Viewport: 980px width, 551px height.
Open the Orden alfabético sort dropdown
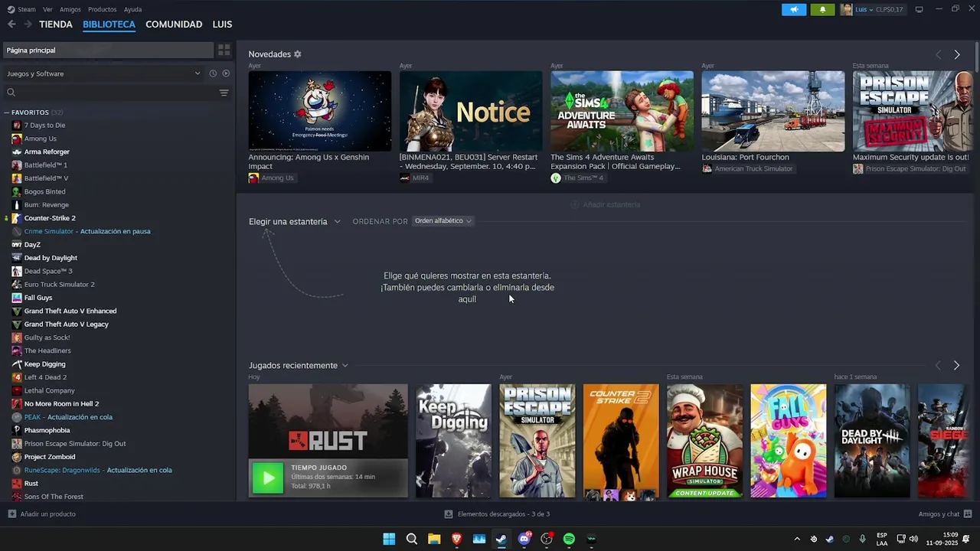[x=443, y=221]
